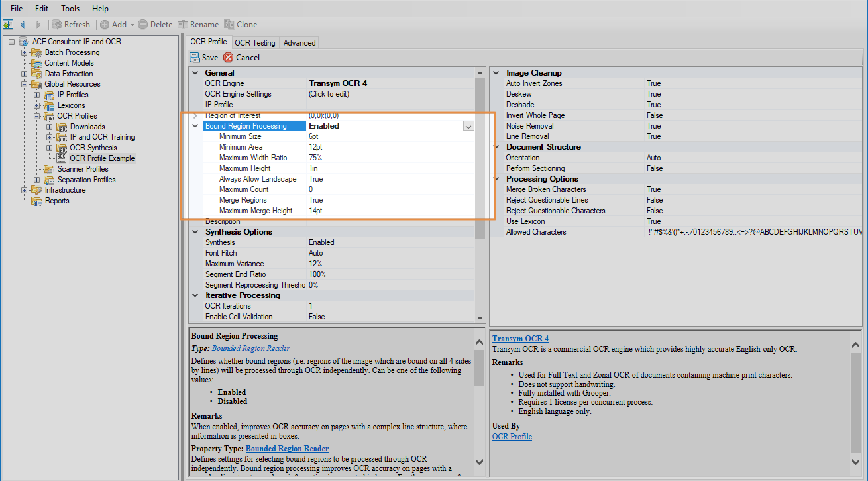Collapse the Synthesis Options section
The width and height of the screenshot is (868, 481).
pos(195,232)
